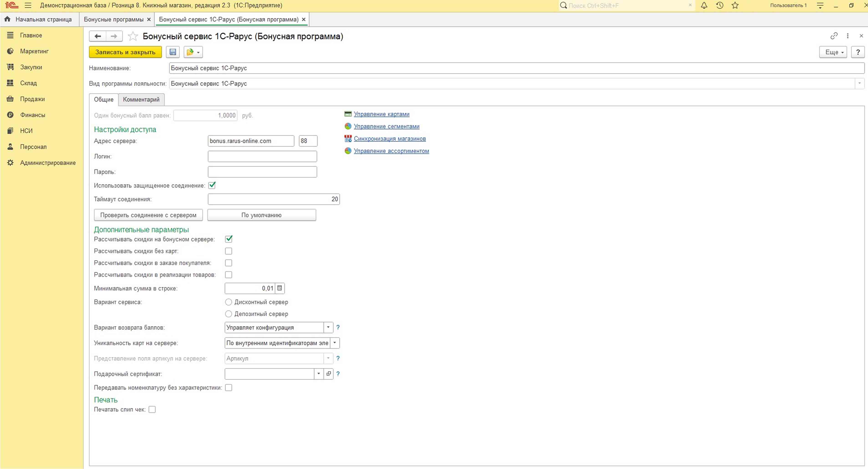Open notifications bell
Screen dimensions: 868x469
click(704, 5)
